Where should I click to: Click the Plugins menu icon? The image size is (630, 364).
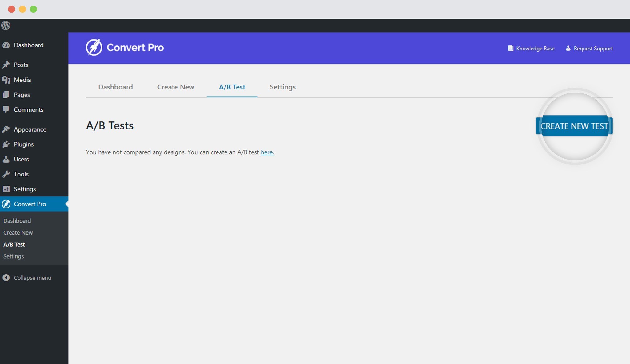[x=6, y=144]
